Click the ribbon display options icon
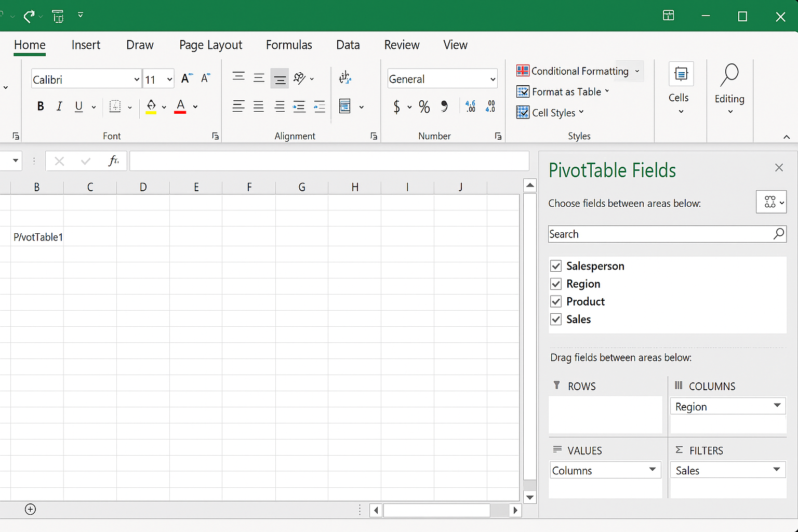The height and width of the screenshot is (532, 798). tap(669, 16)
